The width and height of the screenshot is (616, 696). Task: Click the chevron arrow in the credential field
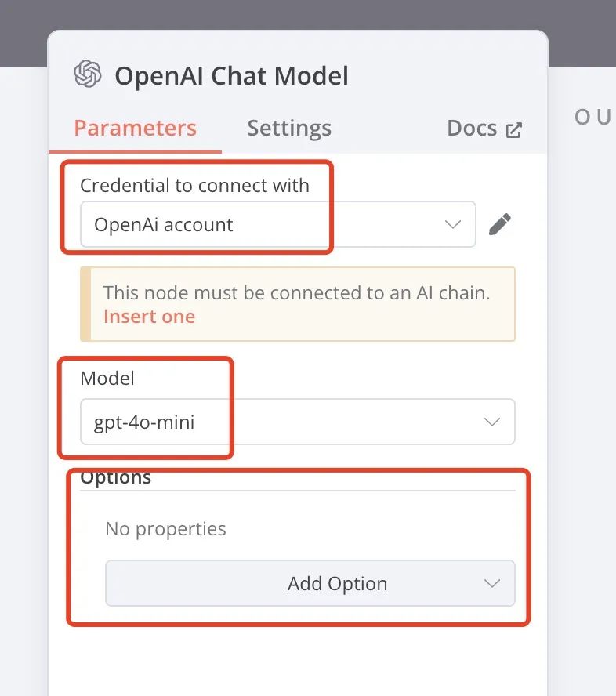click(453, 225)
